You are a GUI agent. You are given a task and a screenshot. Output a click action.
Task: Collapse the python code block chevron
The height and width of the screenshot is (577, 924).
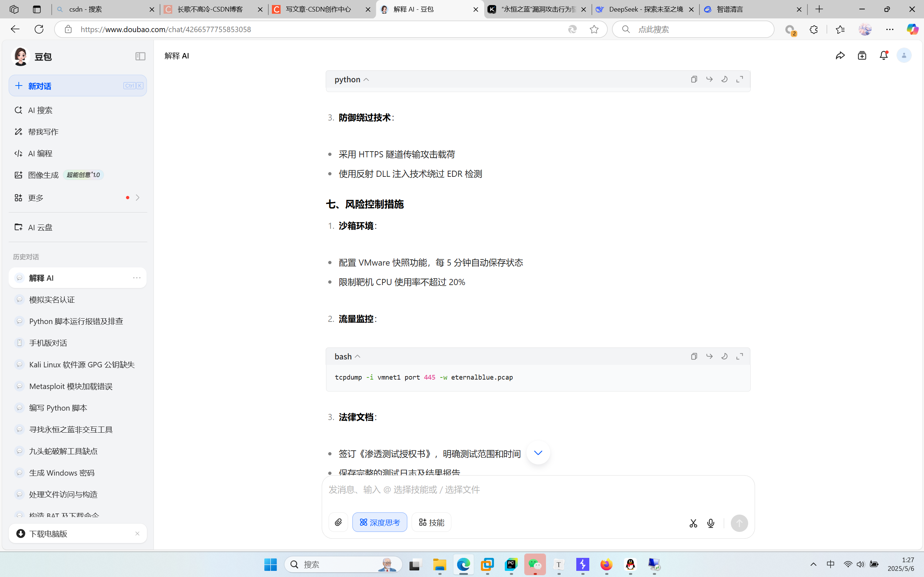[x=366, y=79]
